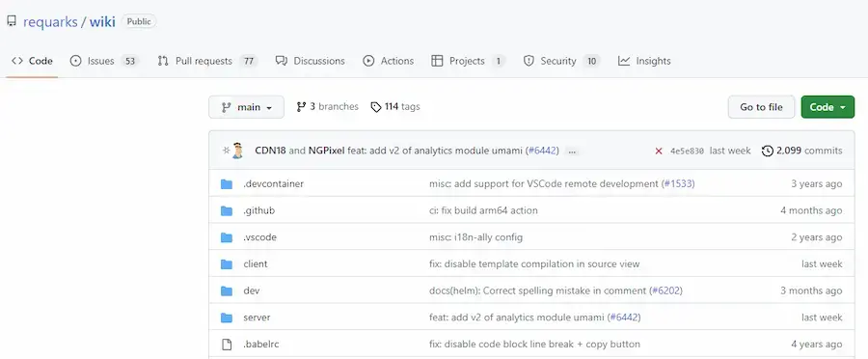Viewport: 868px width, 359px height.
Task: Open the Issues tab
Action: 104,61
